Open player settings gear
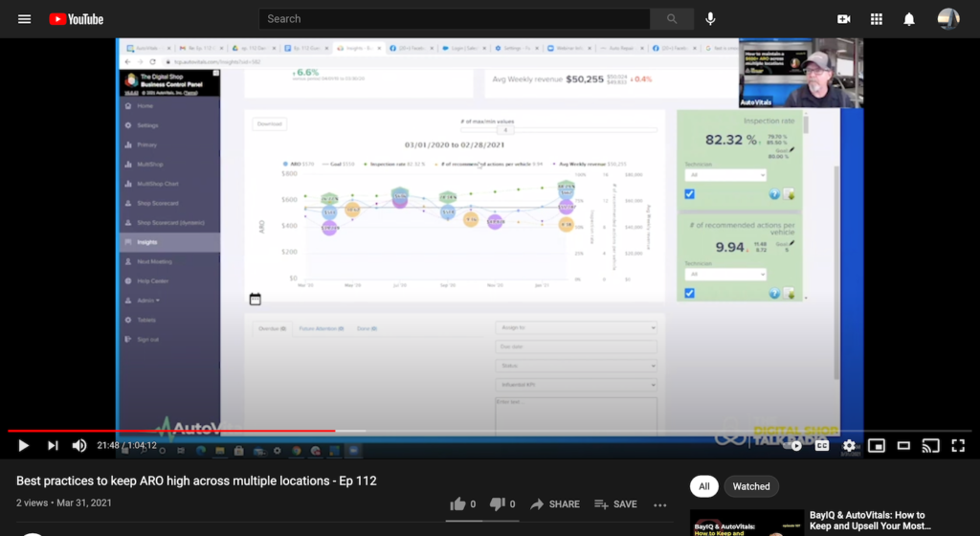This screenshot has height=536, width=980. (849, 445)
